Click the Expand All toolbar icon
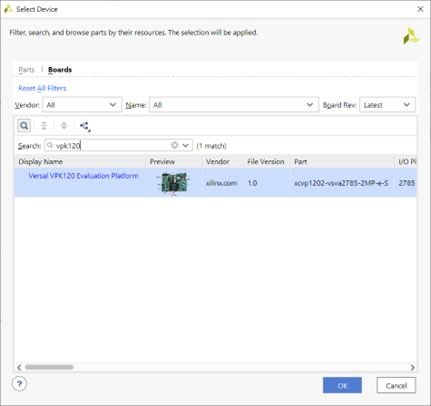Screen dimensions: 431x406 pos(64,126)
